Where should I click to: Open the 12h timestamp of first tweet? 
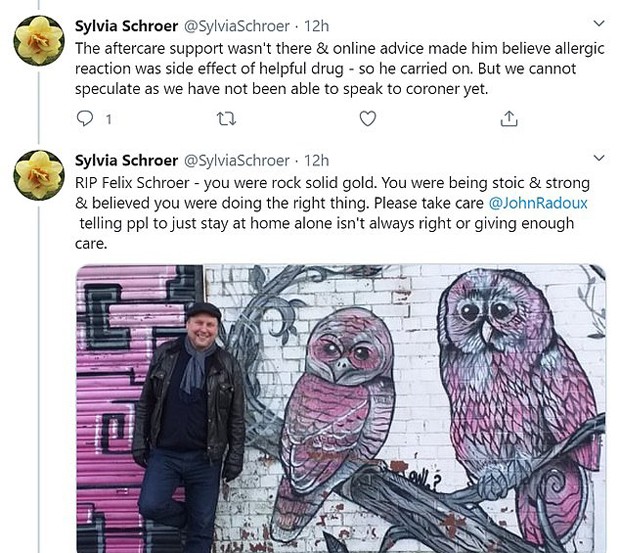pyautogui.click(x=316, y=26)
